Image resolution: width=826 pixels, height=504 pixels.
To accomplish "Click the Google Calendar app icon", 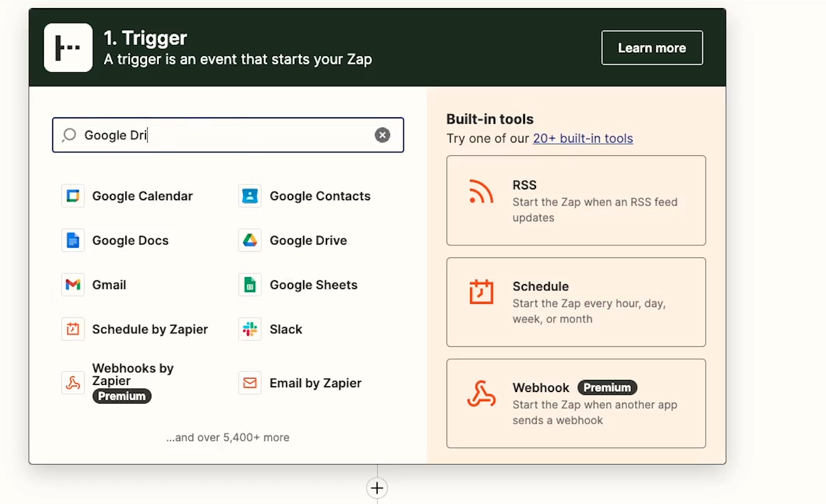I will [x=73, y=196].
